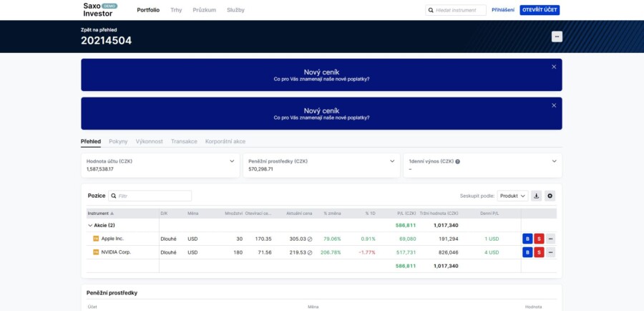Switch to the Přehled tab

pyautogui.click(x=91, y=141)
